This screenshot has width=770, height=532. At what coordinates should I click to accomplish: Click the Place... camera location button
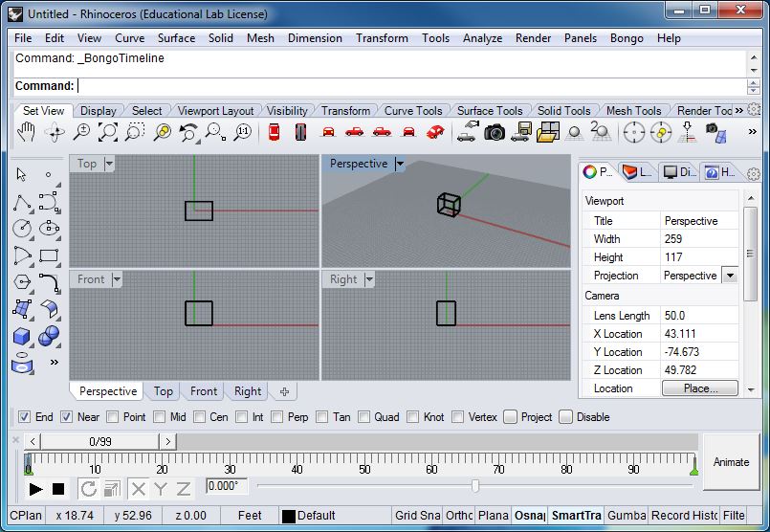[x=700, y=388]
